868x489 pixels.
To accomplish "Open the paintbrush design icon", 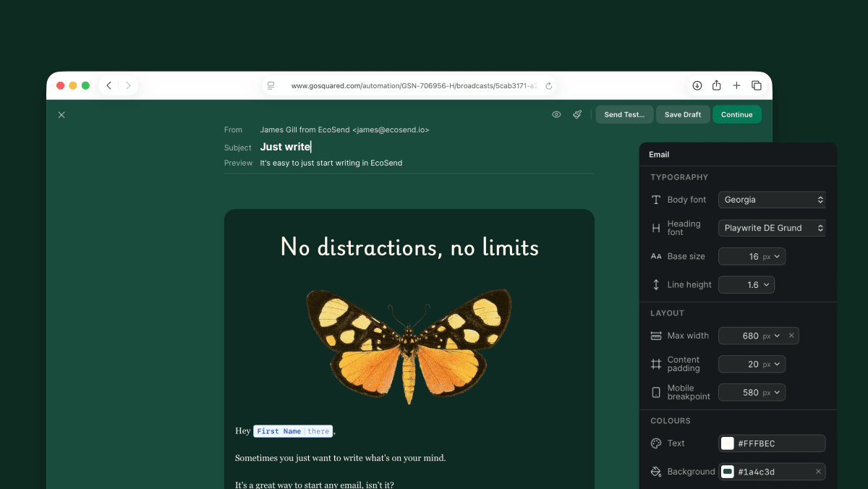I will 577,114.
